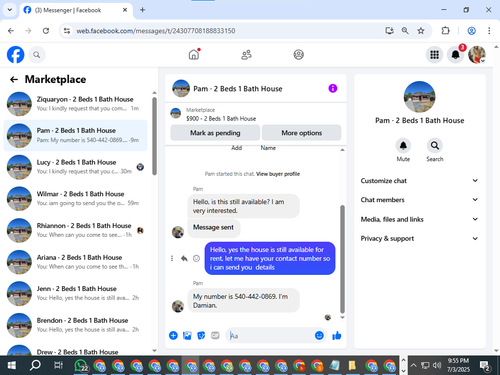Open the $900 2 Beds 1 Bath House listing
This screenshot has height=375, width=500.
(221, 119)
